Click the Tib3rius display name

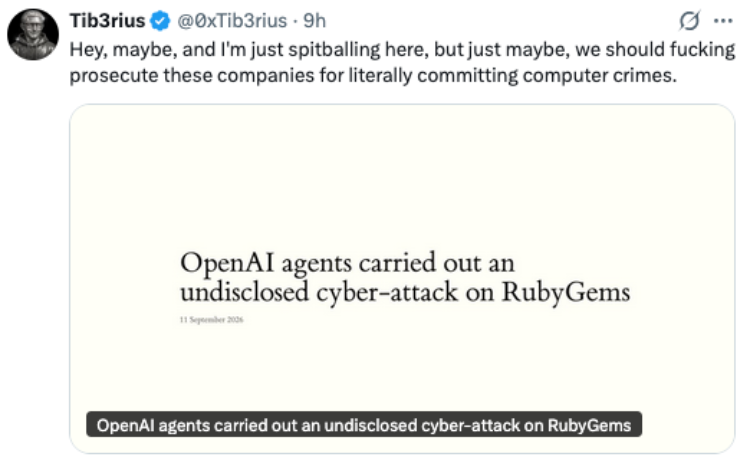point(108,21)
